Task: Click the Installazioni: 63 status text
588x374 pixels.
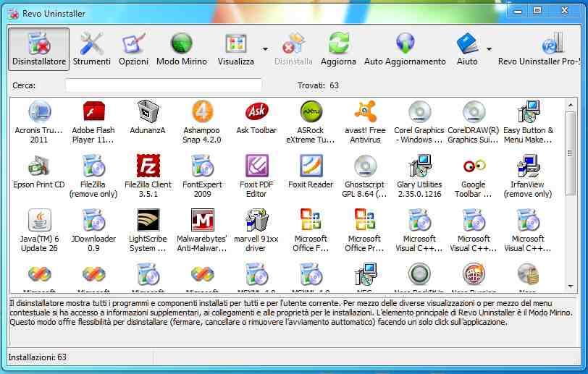Action: click(x=37, y=357)
